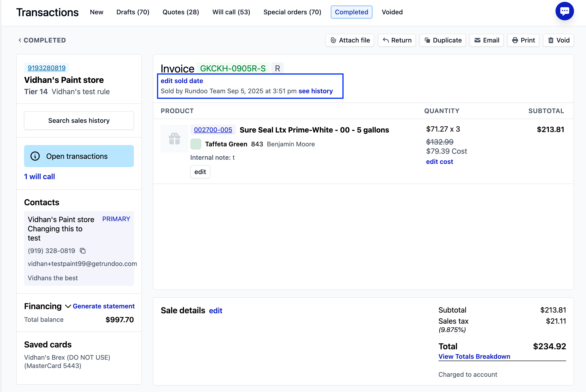Click the see history link

coord(315,91)
